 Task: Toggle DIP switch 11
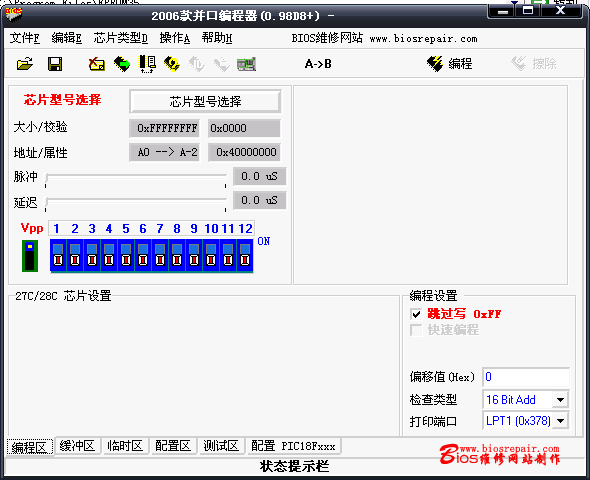(x=228, y=255)
